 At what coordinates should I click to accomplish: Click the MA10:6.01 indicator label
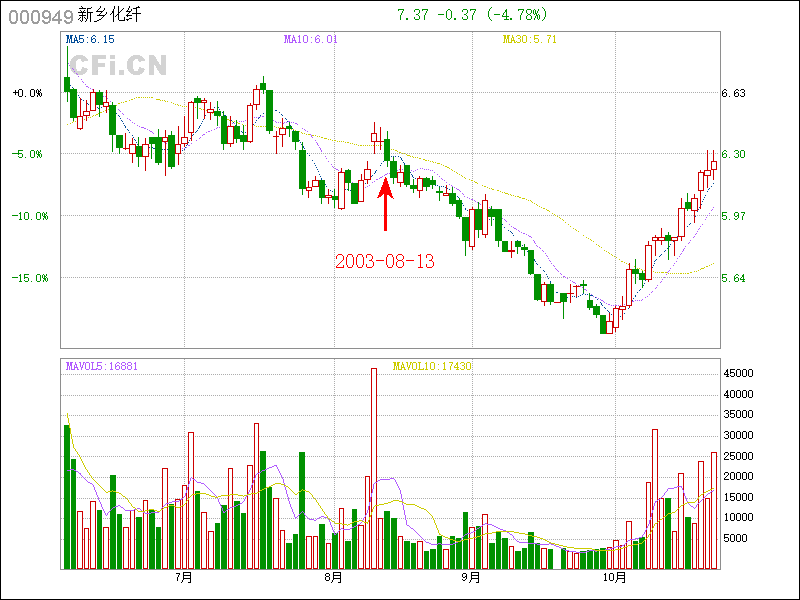pos(310,40)
